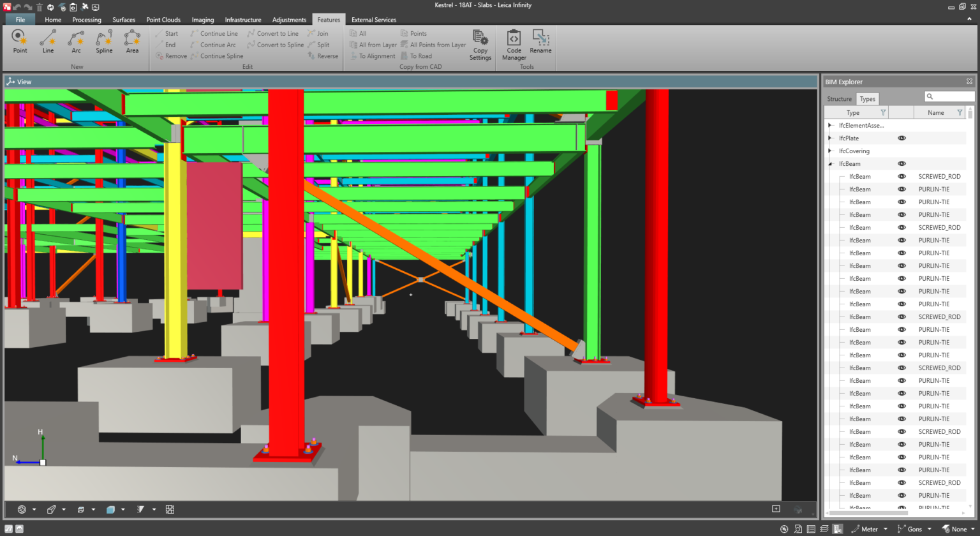Toggle visibility of the IfcPlate type

(902, 138)
